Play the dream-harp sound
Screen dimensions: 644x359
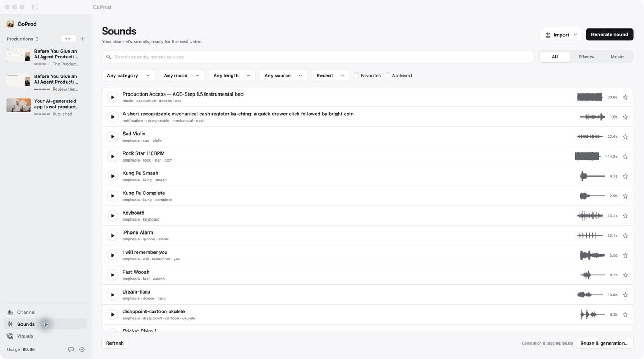112,295
